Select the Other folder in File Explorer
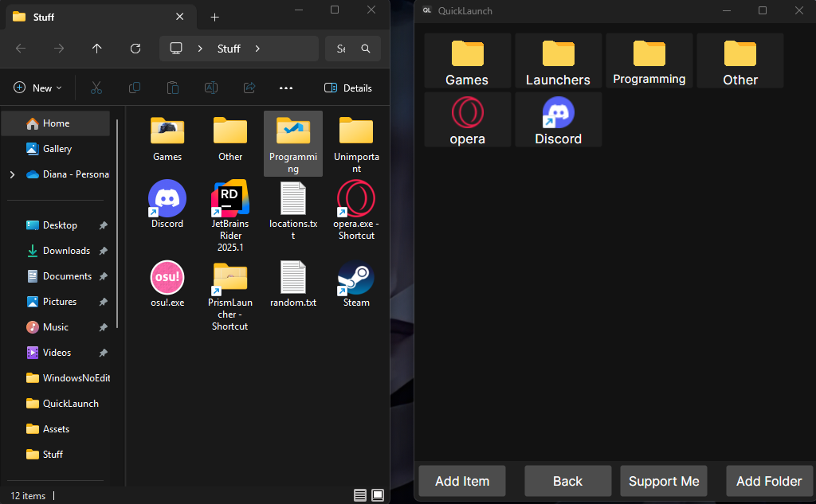The width and height of the screenshot is (816, 504). coord(230,139)
